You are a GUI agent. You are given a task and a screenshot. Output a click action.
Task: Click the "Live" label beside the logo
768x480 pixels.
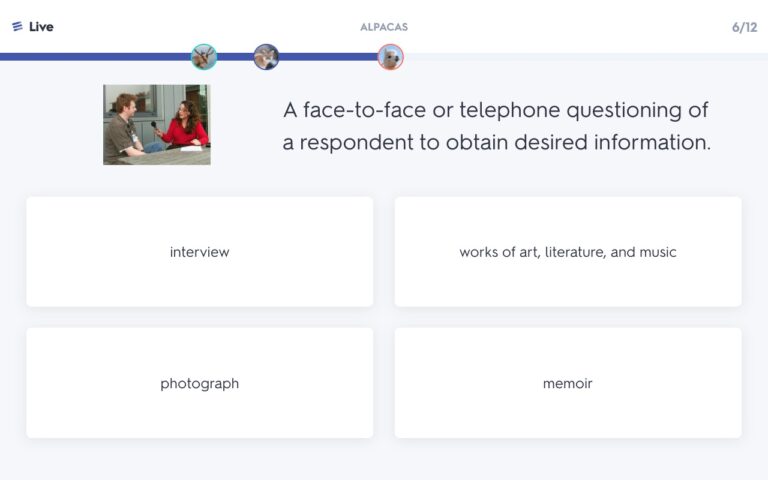pos(41,26)
